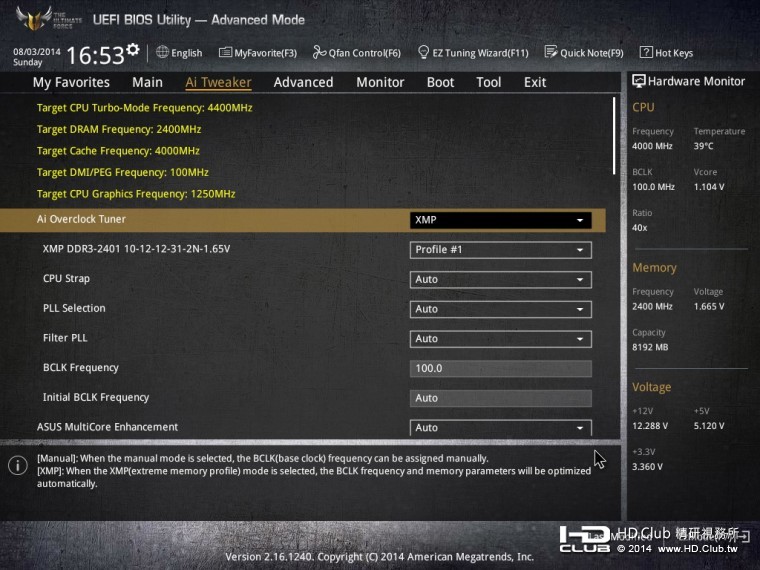Open the Filter PLL dropdown
This screenshot has height=570, width=760.
tap(501, 339)
